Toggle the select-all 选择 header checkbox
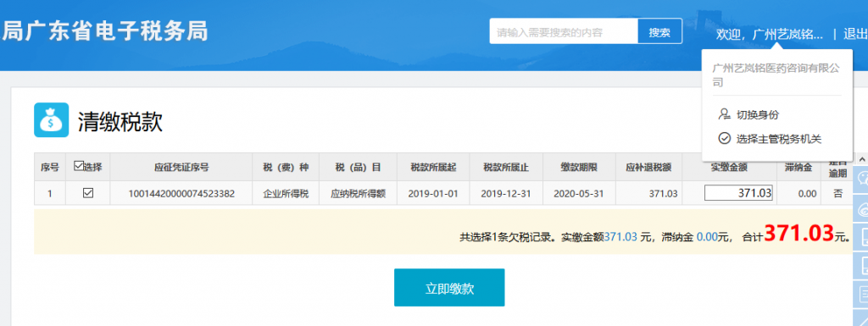Image resolution: width=868 pixels, height=326 pixels. click(x=78, y=166)
